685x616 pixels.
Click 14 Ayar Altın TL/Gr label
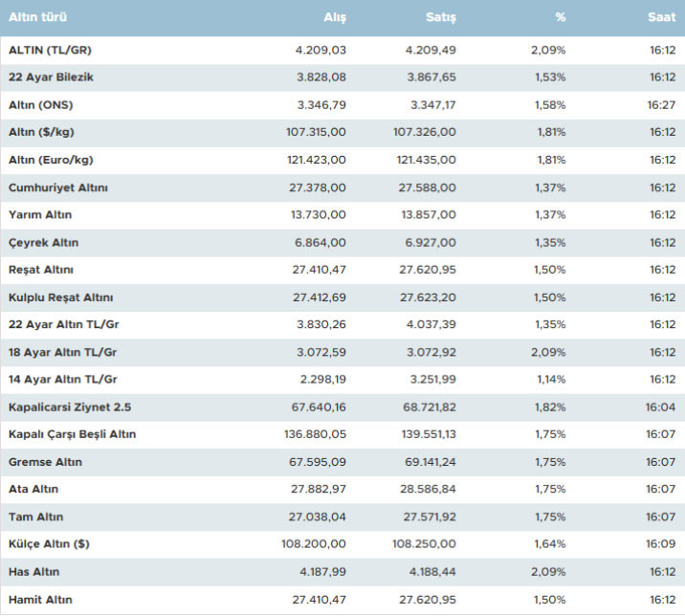(63, 380)
